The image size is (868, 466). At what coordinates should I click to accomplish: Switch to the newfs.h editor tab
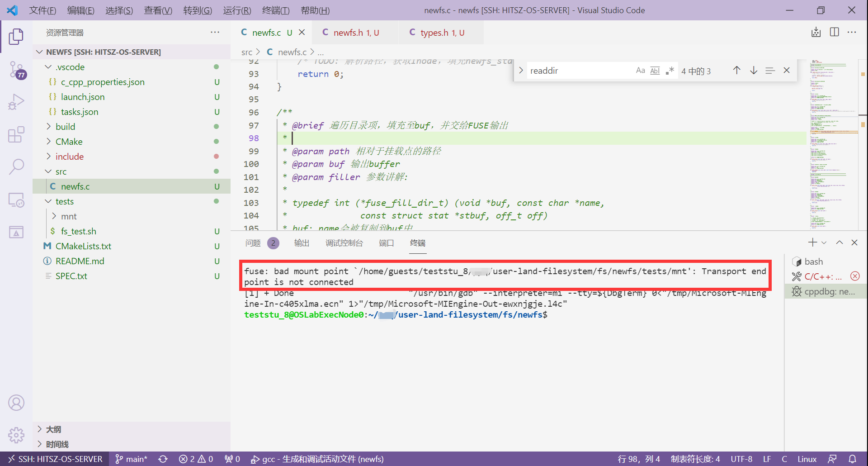pyautogui.click(x=348, y=33)
